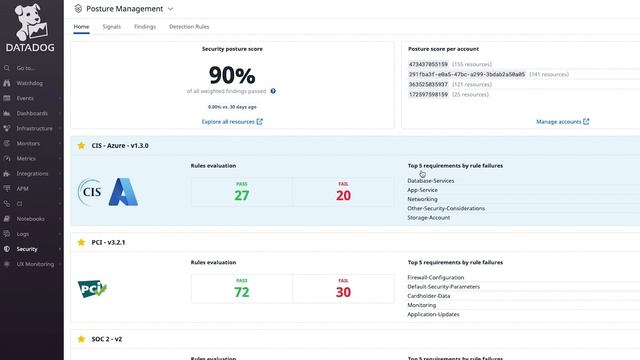Click external link icon next to Explore all resources
Image resolution: width=640 pixels, height=360 pixels.
tap(260, 122)
